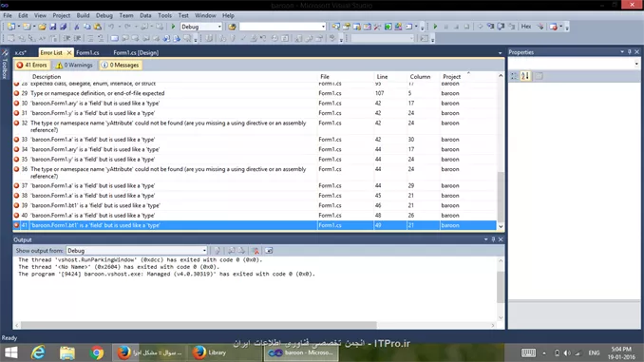Open the Debug menu
The width and height of the screenshot is (644, 362).
coord(104,15)
